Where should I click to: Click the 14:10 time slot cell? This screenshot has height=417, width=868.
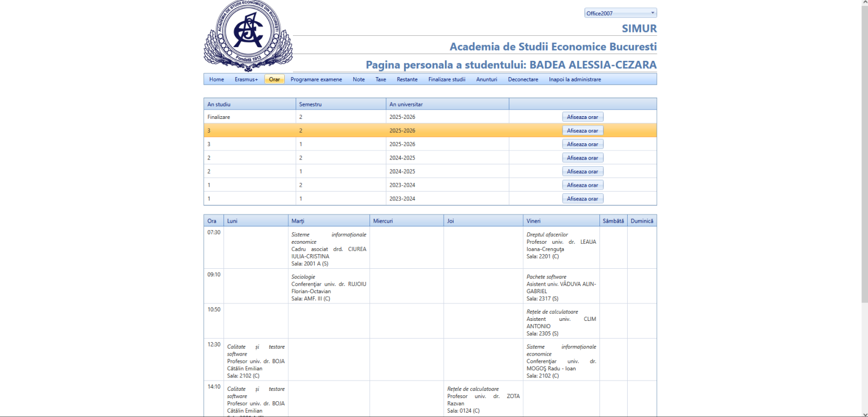click(x=214, y=399)
